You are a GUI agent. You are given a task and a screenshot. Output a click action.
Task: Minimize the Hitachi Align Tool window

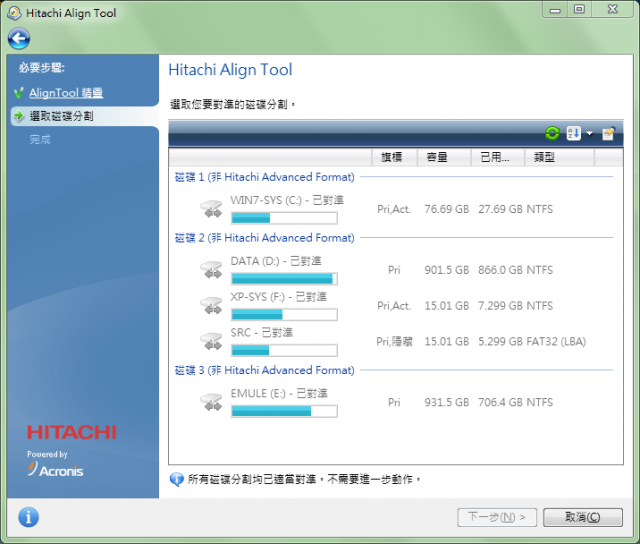pos(555,10)
